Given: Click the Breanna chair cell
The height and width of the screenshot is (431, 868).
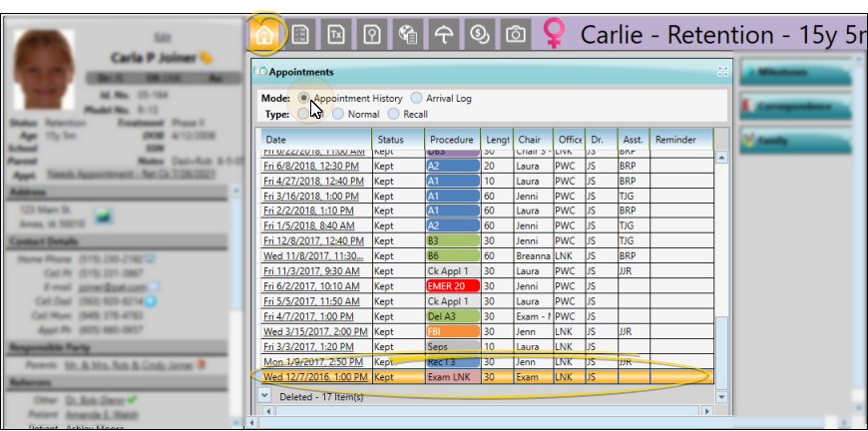Looking at the screenshot, I should (533, 256).
